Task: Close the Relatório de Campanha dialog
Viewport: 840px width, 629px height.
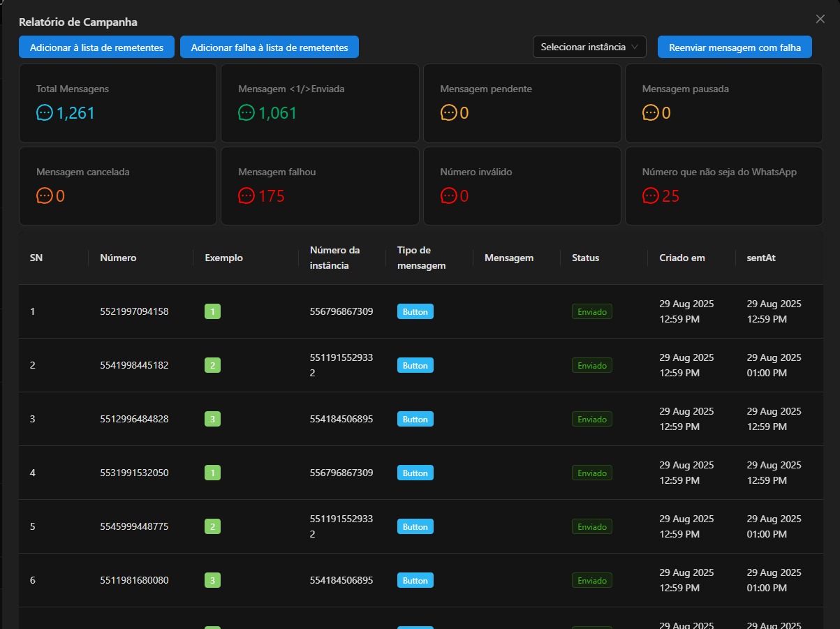Action: click(x=820, y=20)
